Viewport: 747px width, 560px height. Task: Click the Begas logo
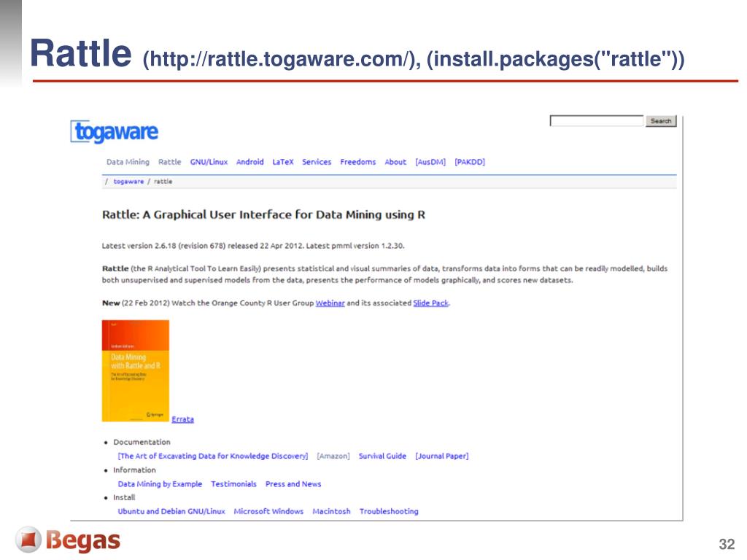tap(68, 540)
